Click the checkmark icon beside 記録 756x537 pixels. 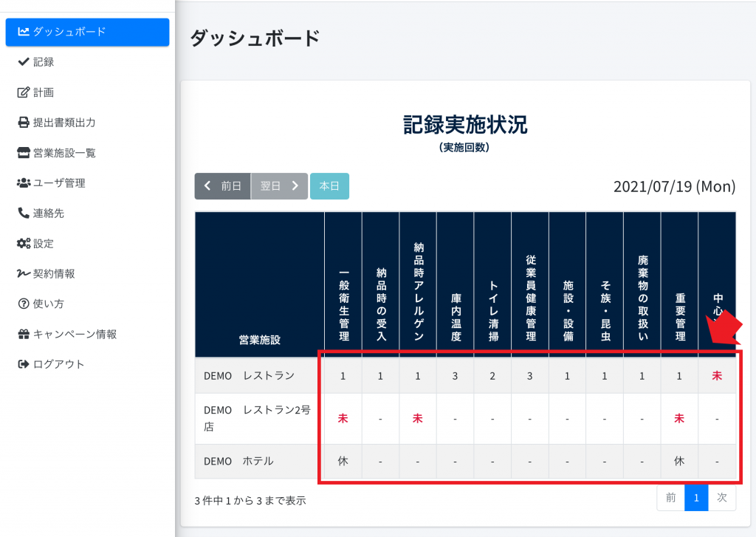tap(24, 62)
